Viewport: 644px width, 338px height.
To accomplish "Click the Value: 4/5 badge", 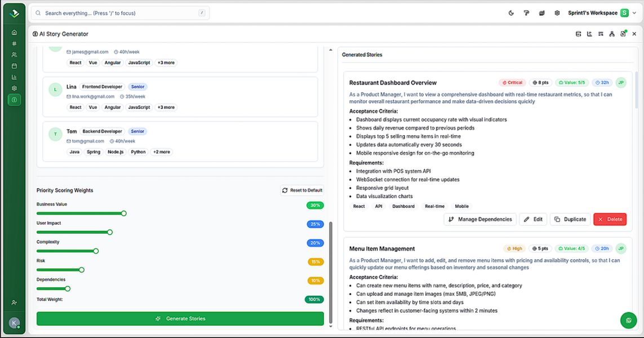I will click(572, 248).
